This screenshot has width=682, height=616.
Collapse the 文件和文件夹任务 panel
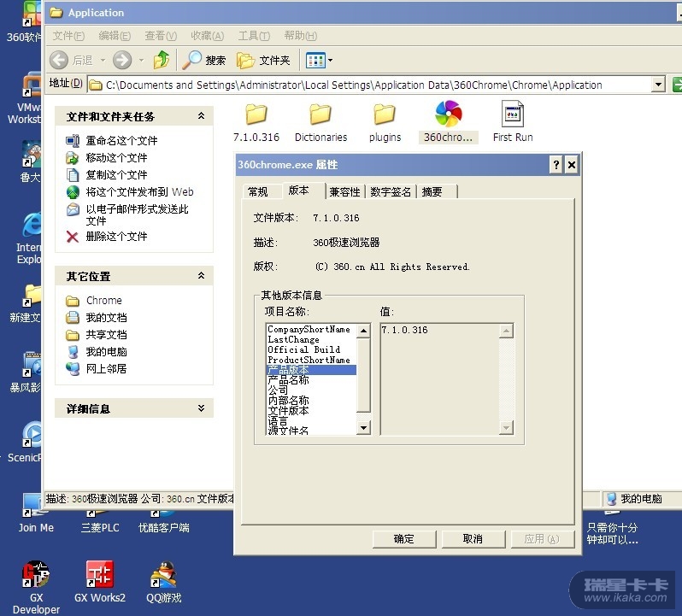[201, 115]
